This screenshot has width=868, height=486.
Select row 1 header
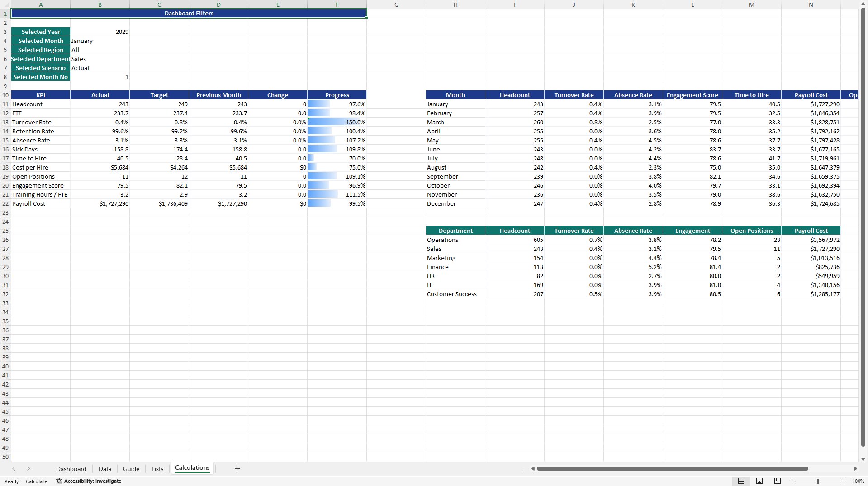click(5, 14)
